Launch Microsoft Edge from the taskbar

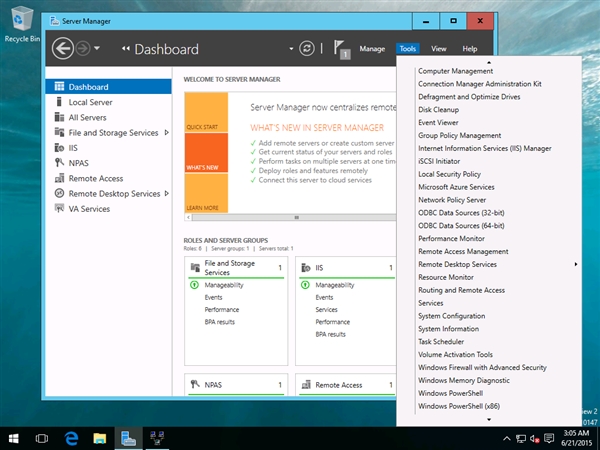(71, 438)
